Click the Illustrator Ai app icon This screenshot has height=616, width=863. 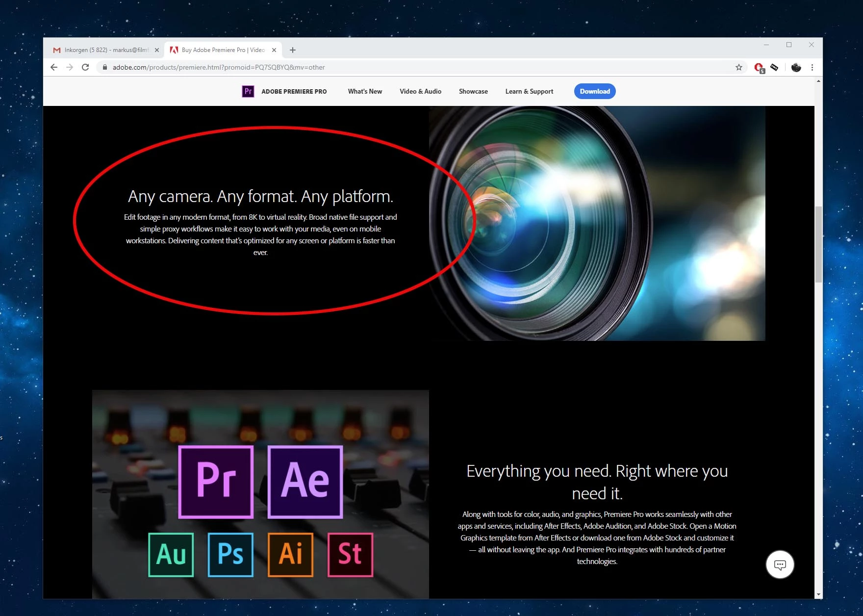coord(290,555)
